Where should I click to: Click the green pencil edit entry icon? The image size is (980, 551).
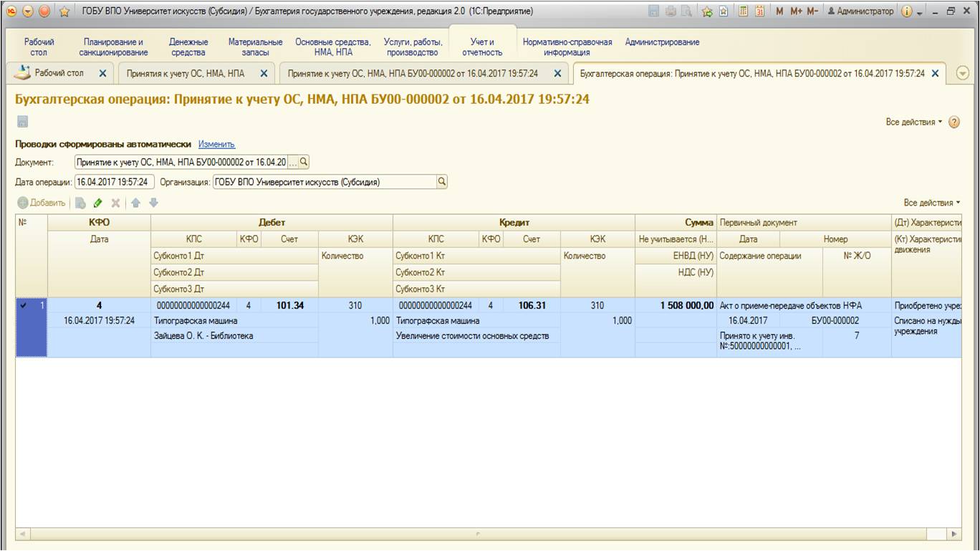pyautogui.click(x=98, y=203)
